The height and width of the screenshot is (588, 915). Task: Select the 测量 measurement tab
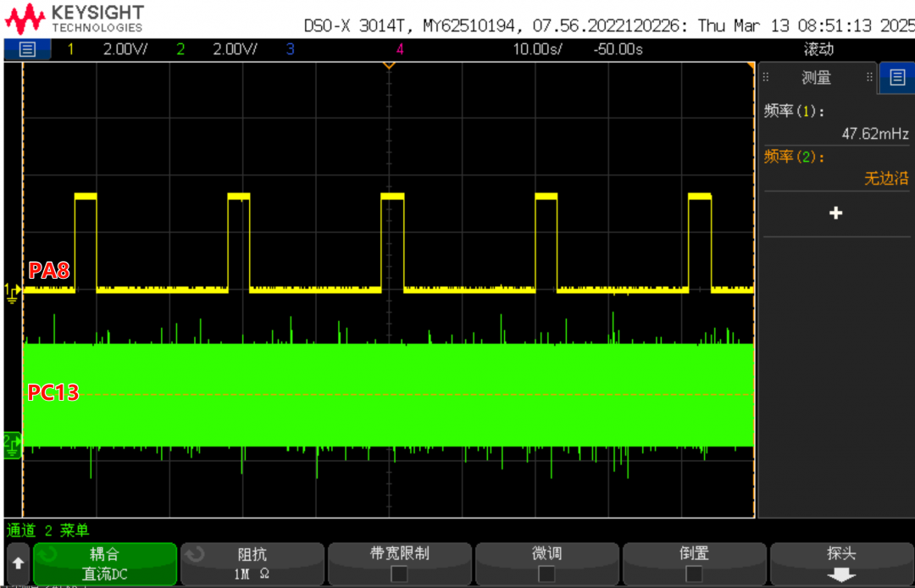[816, 78]
